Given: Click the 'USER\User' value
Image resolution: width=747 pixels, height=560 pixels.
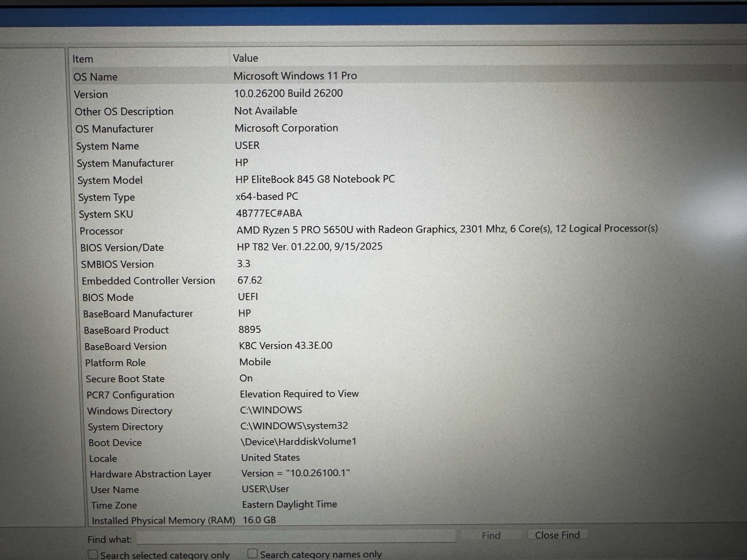Looking at the screenshot, I should 265,489.
